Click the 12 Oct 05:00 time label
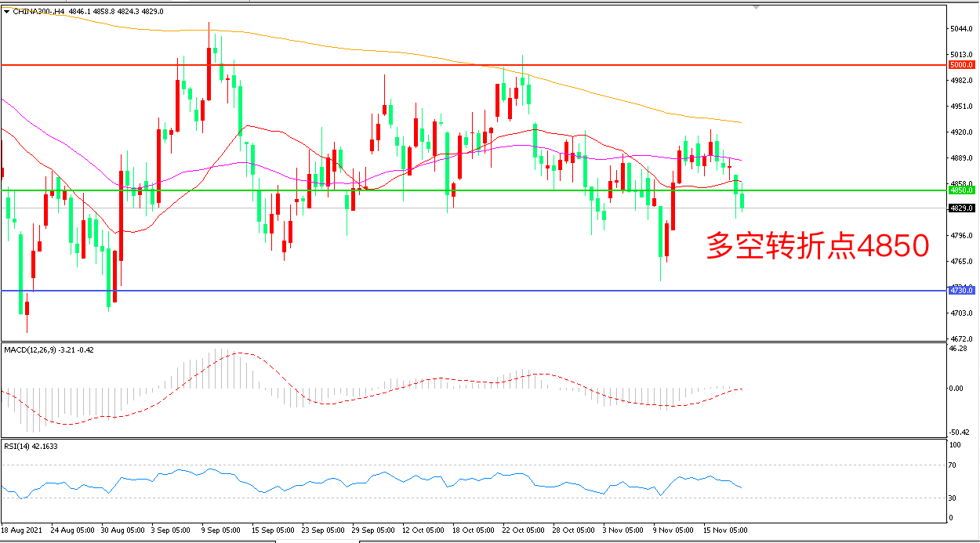 (424, 530)
